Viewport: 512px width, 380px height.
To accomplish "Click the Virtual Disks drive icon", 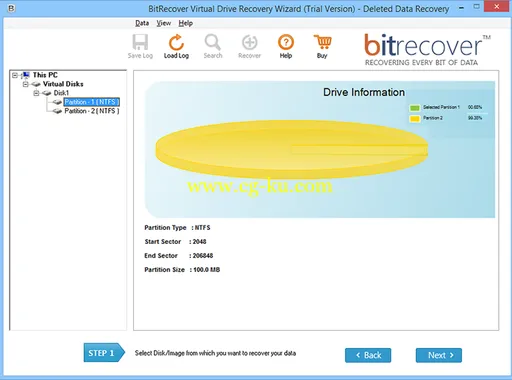I will [x=36, y=84].
